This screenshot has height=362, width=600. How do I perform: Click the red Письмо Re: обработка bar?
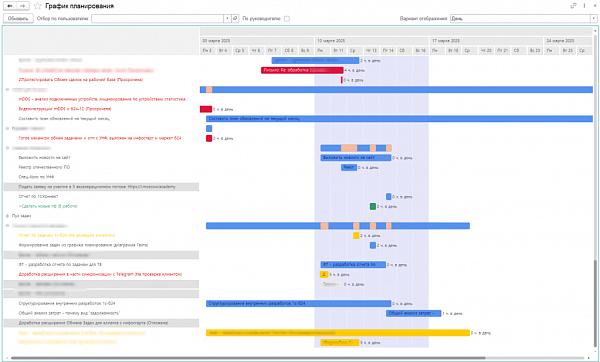coord(302,70)
